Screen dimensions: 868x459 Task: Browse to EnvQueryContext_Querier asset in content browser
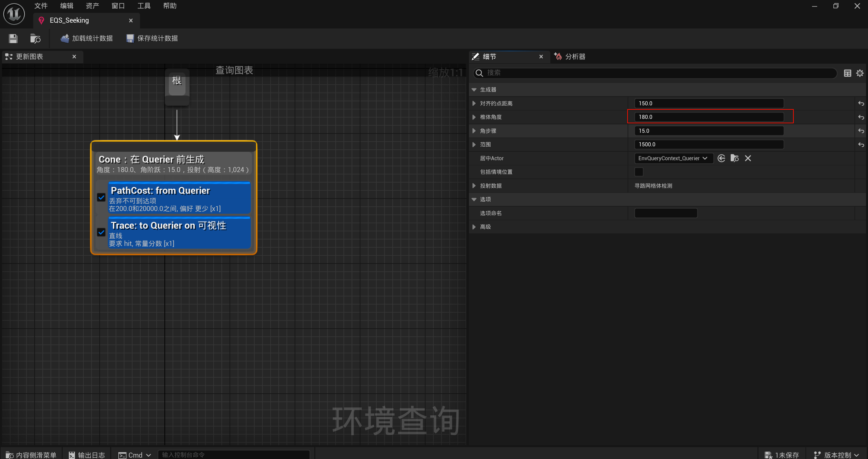point(734,158)
